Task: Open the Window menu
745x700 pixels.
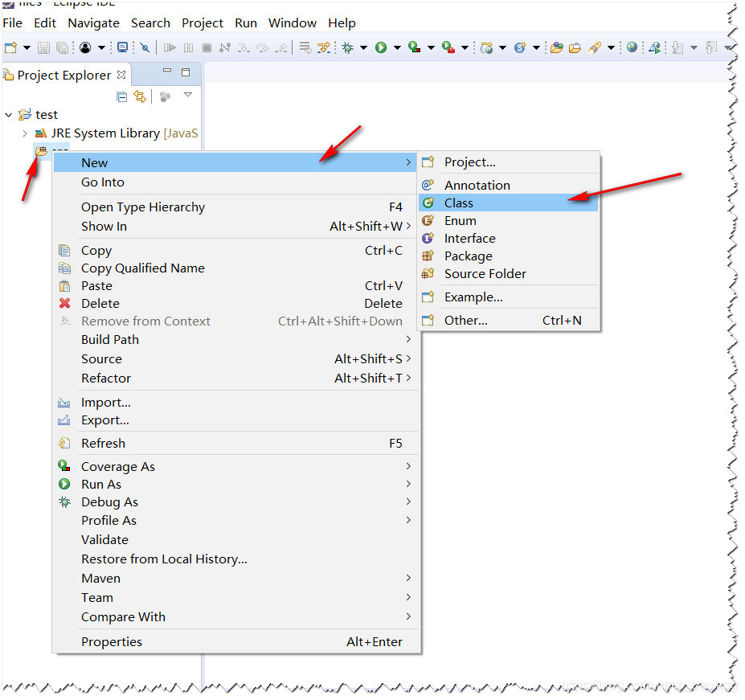Action: click(293, 23)
